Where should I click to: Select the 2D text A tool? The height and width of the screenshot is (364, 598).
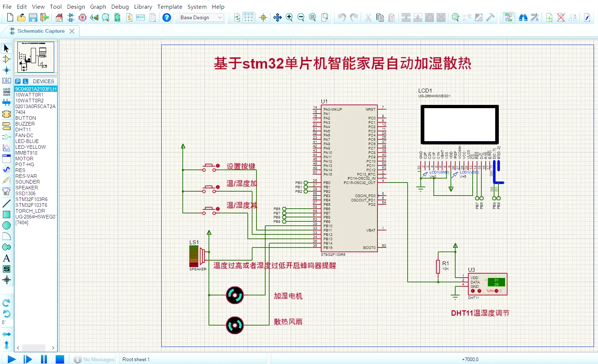coord(7,258)
